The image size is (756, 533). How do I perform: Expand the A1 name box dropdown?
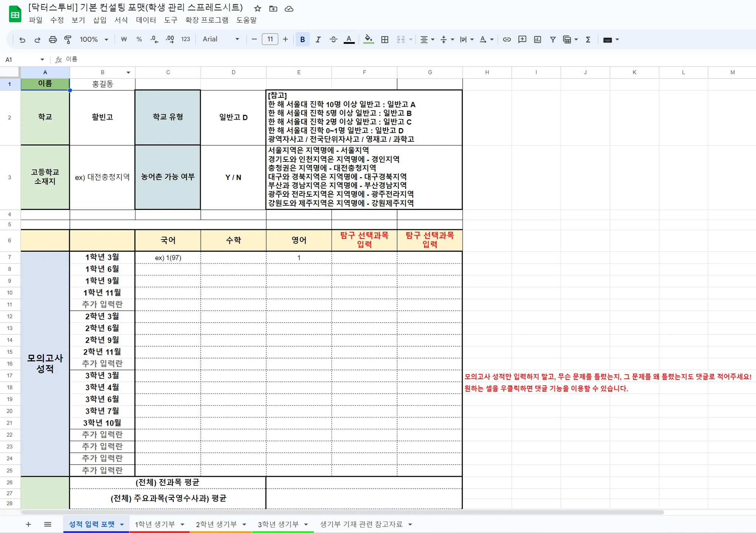point(42,59)
